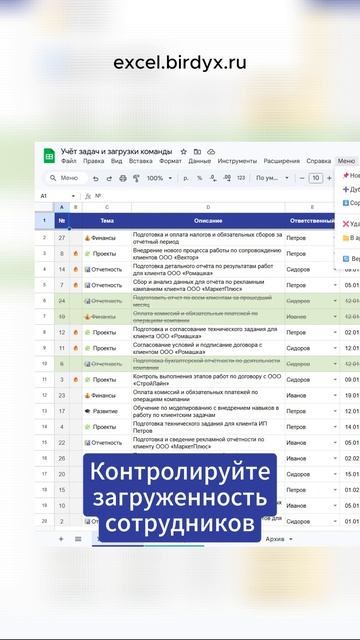Select the Paint format roller icon
Image resolution: width=360 pixels, height=640 pixels.
(136, 178)
